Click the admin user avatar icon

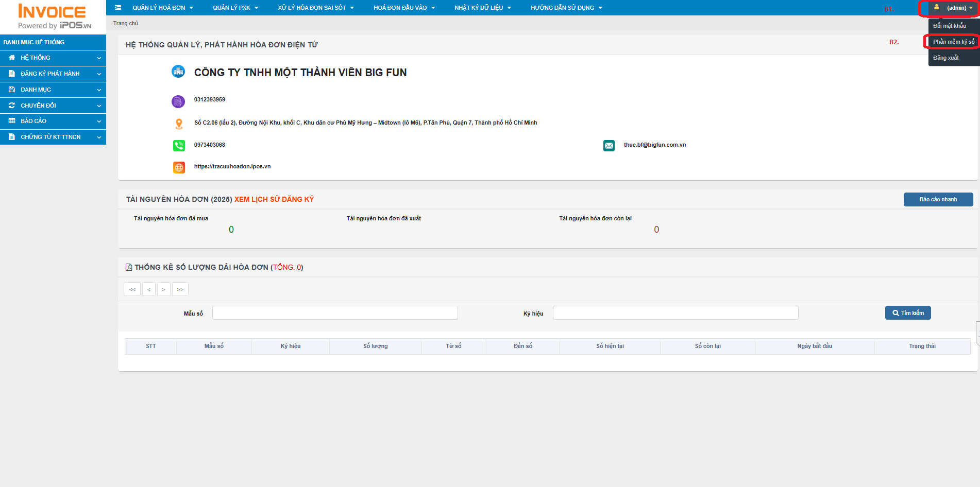pyautogui.click(x=936, y=8)
